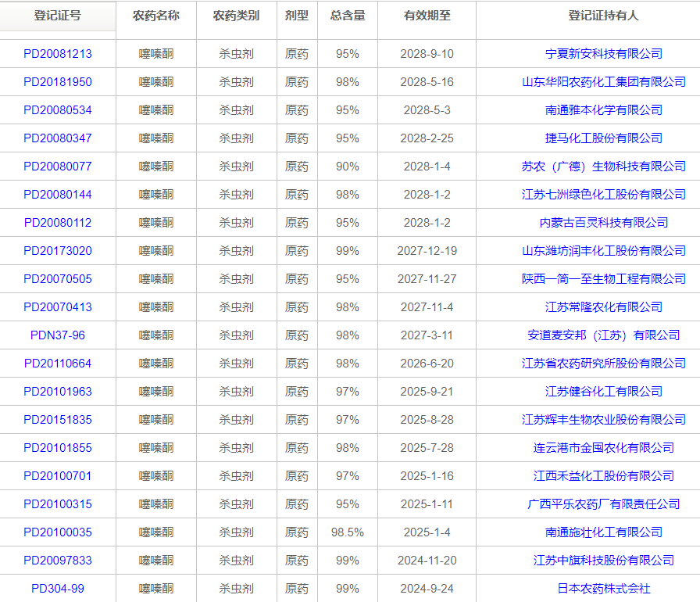Open registration PD20080144 link
This screenshot has width=700, height=602.
pos(58,195)
